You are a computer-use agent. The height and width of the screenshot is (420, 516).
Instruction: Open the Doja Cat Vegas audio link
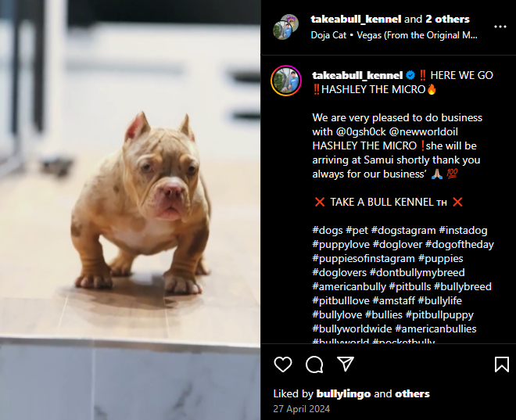[x=394, y=35]
